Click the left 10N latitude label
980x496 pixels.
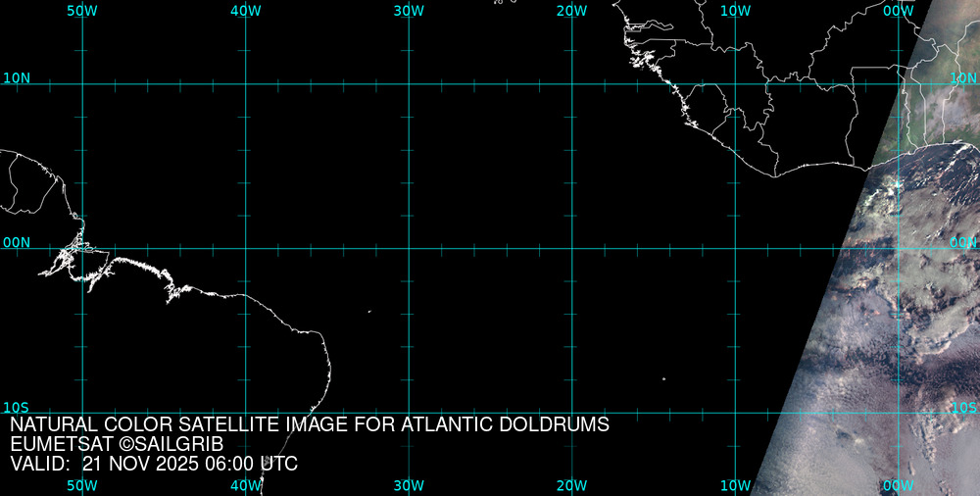click(17, 77)
